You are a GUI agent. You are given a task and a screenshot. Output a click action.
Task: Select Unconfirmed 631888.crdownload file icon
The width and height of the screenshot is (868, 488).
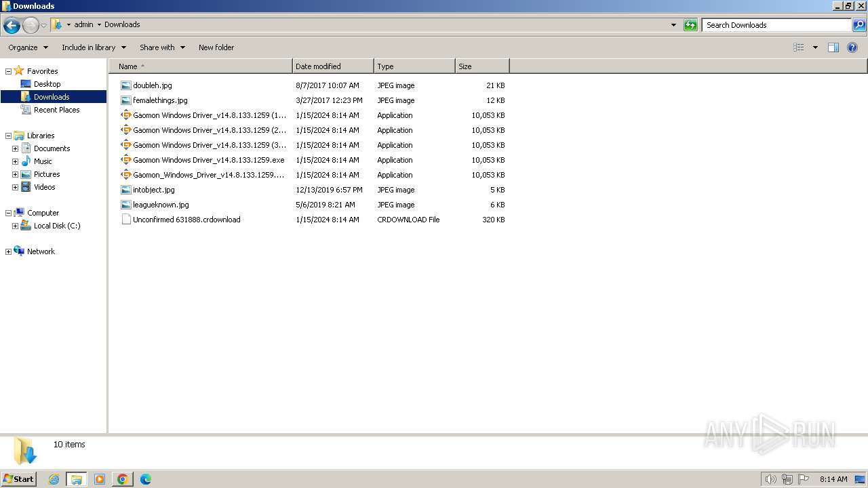[126, 220]
